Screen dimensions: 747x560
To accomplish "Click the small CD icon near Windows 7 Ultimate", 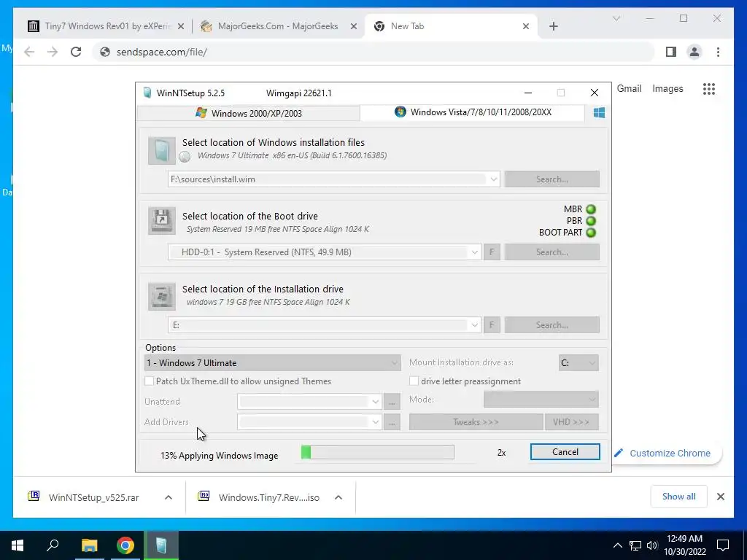I will click(185, 156).
